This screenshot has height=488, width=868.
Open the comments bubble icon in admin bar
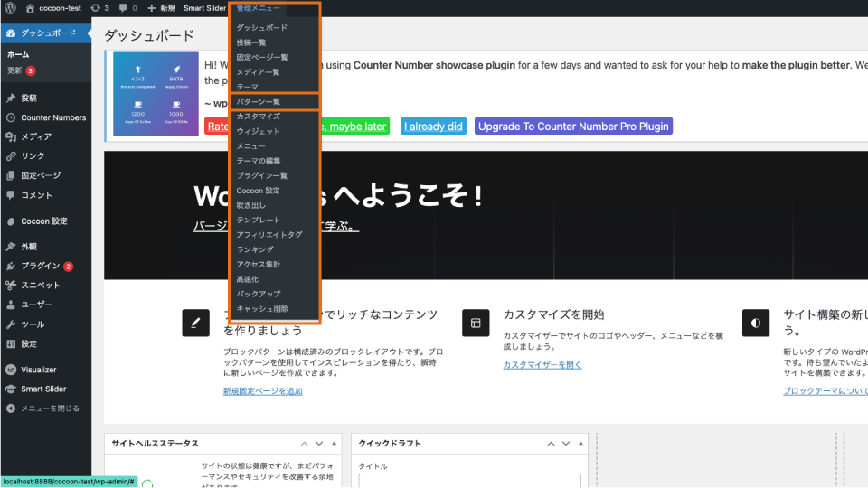coord(123,8)
